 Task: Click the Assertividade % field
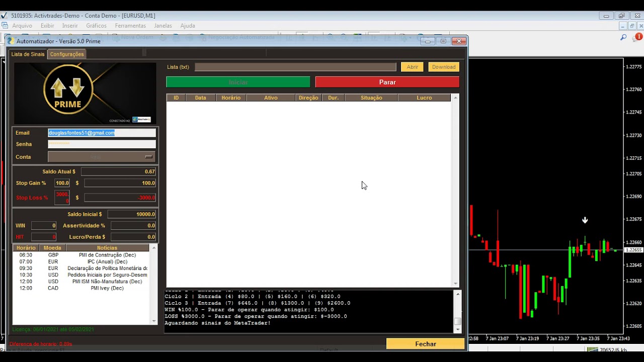tap(133, 226)
